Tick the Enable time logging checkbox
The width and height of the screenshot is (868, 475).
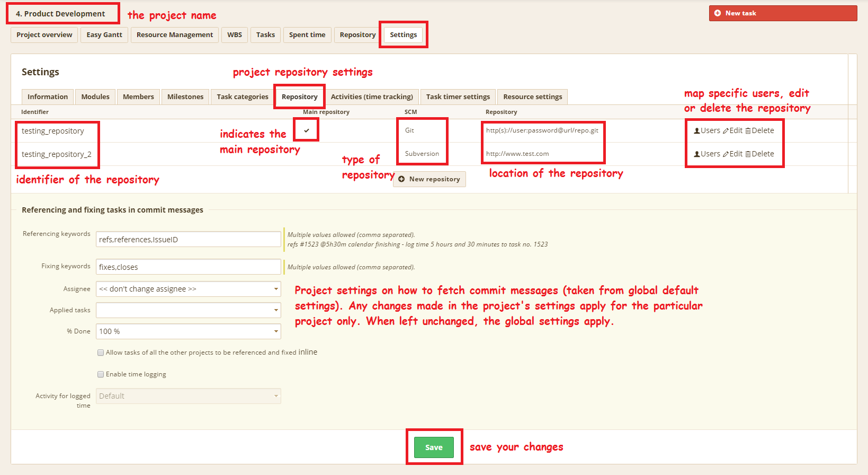pos(101,374)
